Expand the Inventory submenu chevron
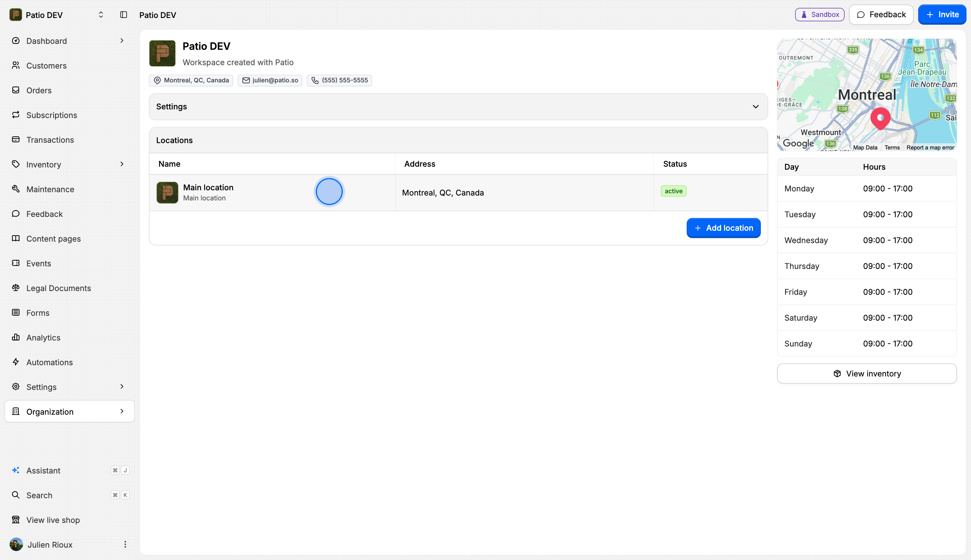971x560 pixels. [x=122, y=164]
